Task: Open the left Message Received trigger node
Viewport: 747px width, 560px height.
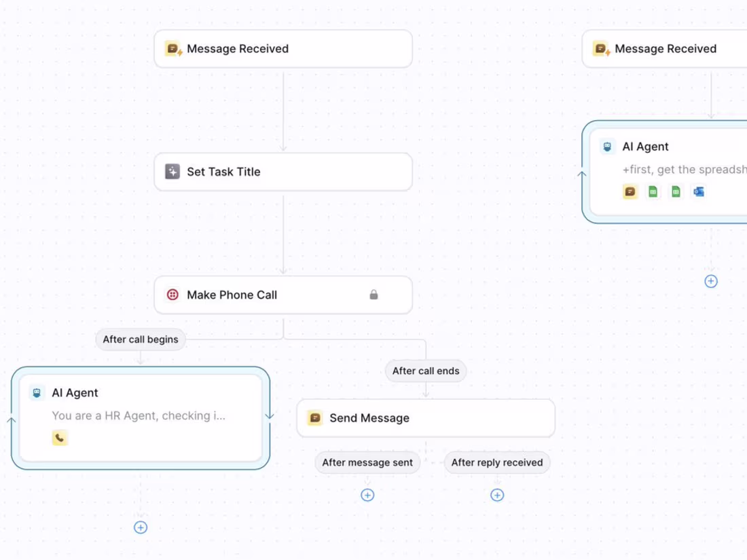Action: 283,49
